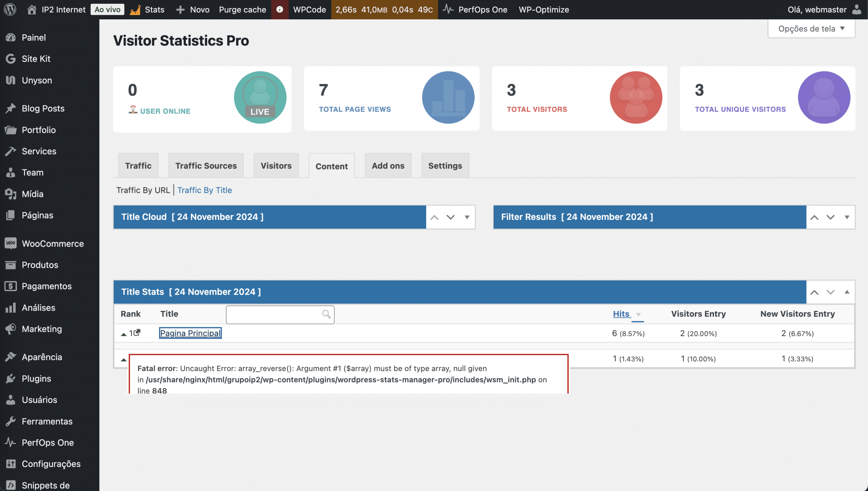This screenshot has width=868, height=491.
Task: Click the Pagamentos dollar icon
Action: (11, 286)
